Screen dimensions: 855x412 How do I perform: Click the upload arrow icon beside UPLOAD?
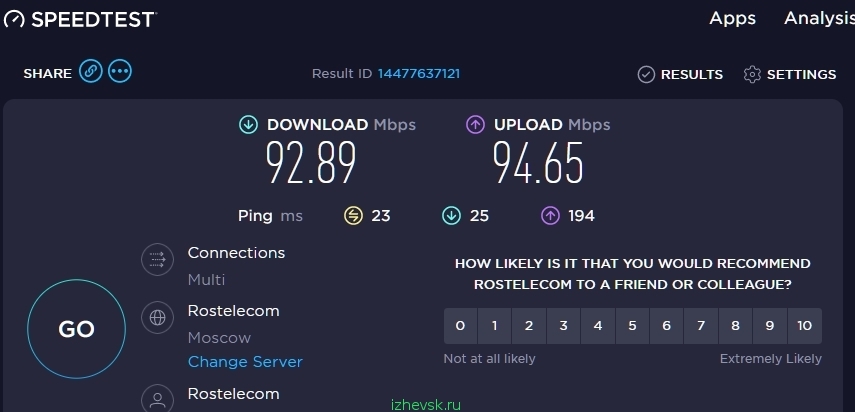click(475, 125)
